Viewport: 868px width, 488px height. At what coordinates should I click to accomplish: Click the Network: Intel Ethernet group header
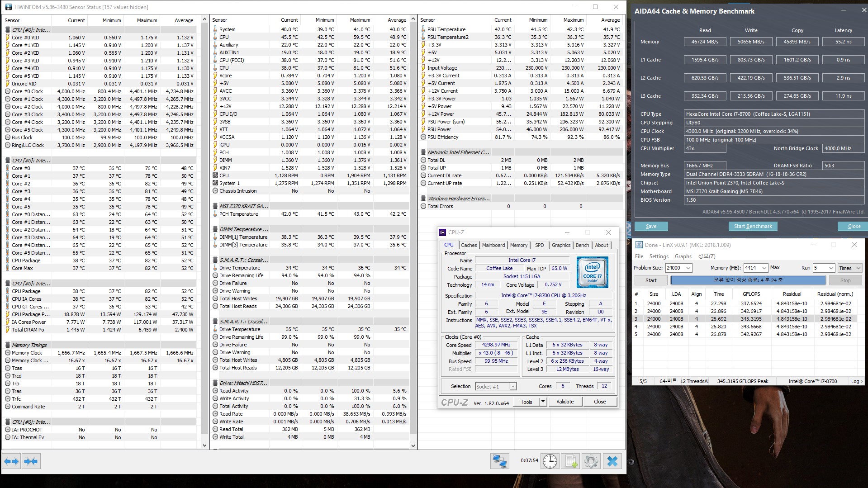click(x=521, y=152)
